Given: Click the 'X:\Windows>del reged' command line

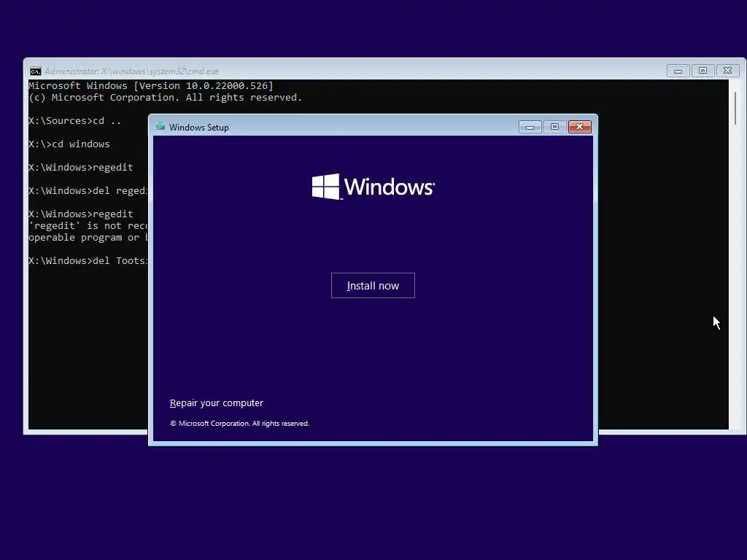Looking at the screenshot, I should 88,191.
